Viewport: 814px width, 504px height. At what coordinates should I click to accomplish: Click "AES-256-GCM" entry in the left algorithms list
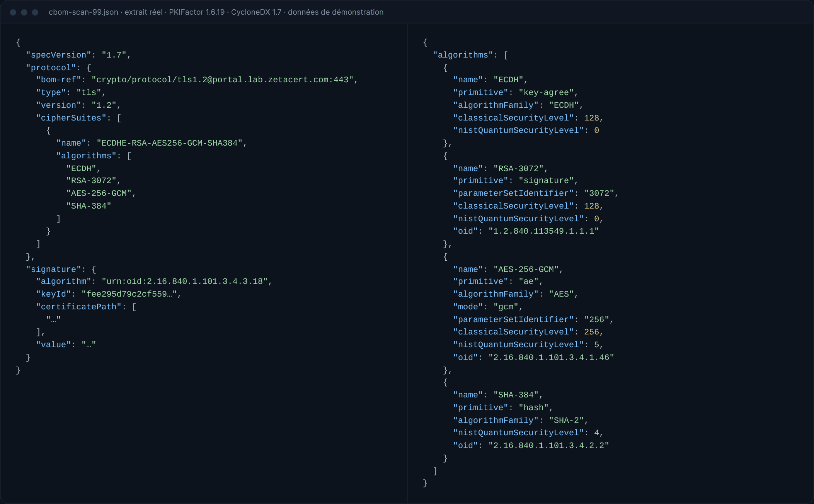pos(99,193)
